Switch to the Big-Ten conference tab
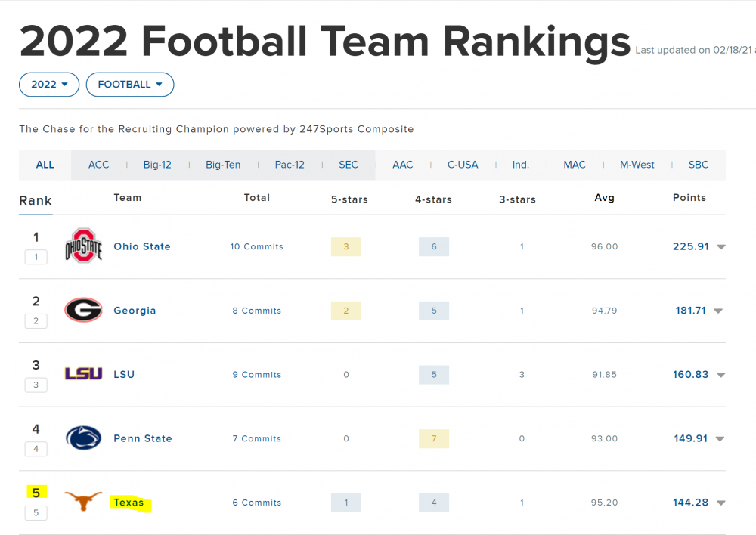This screenshot has width=756, height=535. (x=223, y=165)
